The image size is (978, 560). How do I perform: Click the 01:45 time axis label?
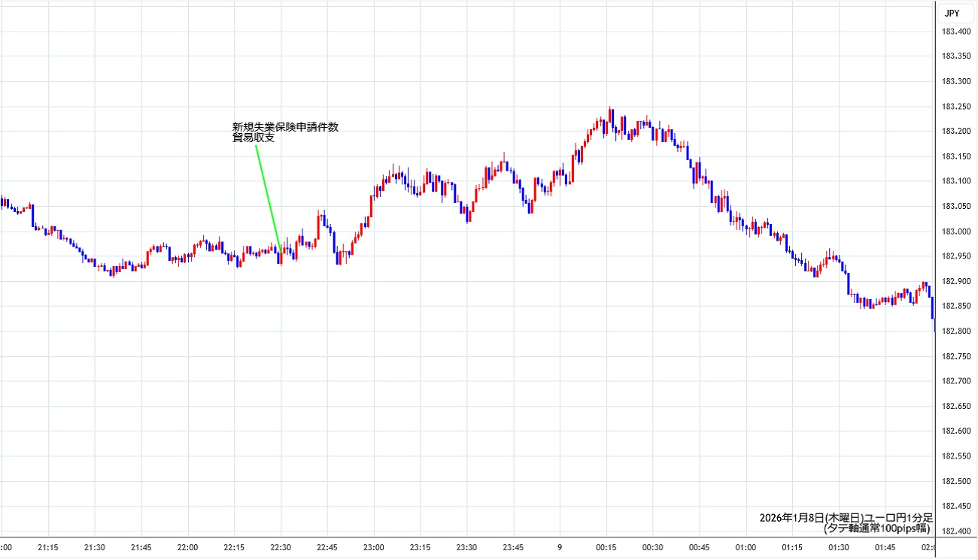tap(885, 546)
